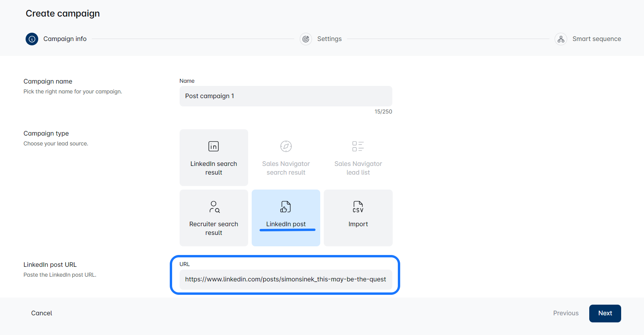Pick the 'Import' campaign type label
The width and height of the screenshot is (644, 335).
358,224
